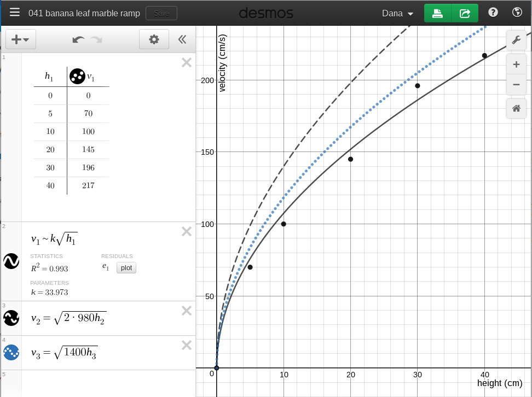Zoom out on the graph

click(x=516, y=84)
